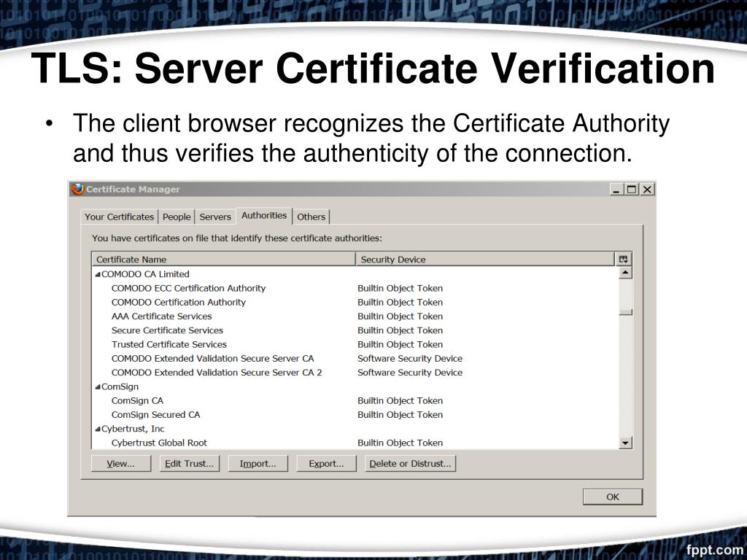Screen dimensions: 747x560
Task: Maximize the Certificate Manager window
Action: [x=632, y=189]
